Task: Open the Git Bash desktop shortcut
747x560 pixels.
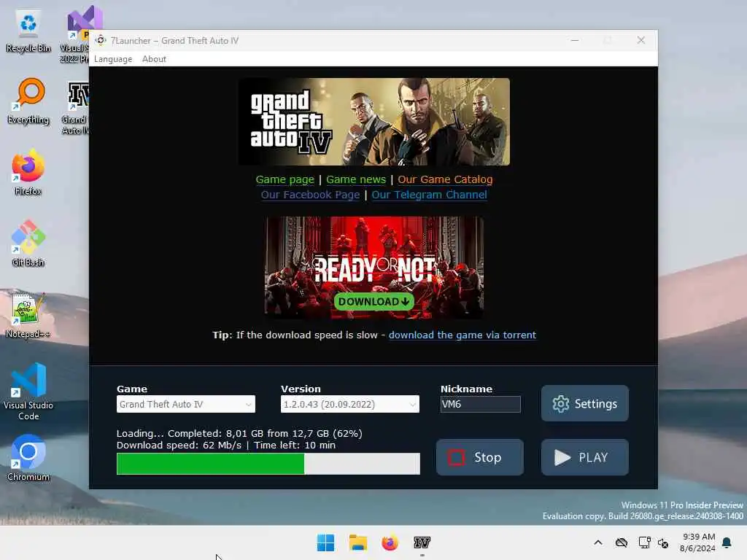Action: click(28, 244)
